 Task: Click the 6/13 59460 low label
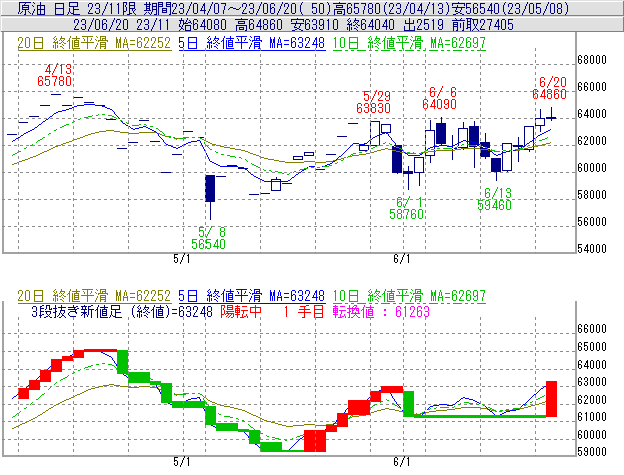[494, 199]
